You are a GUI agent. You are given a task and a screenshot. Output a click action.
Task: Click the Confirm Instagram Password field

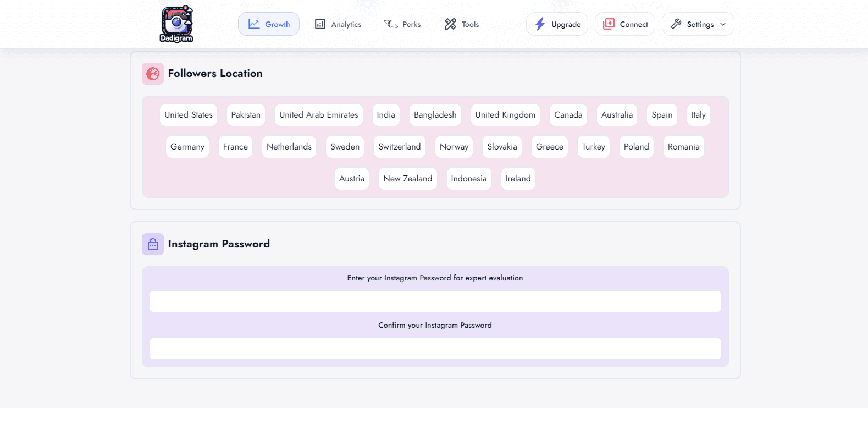(x=435, y=349)
